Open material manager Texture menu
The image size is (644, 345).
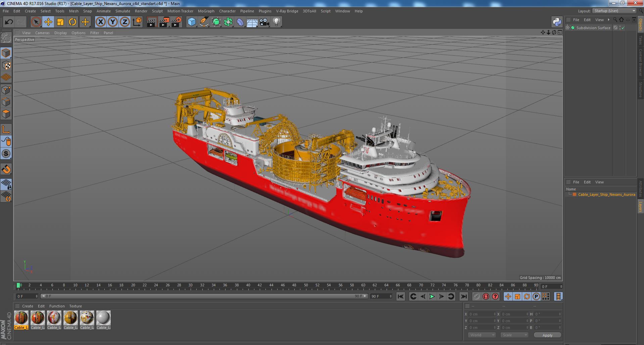point(76,306)
